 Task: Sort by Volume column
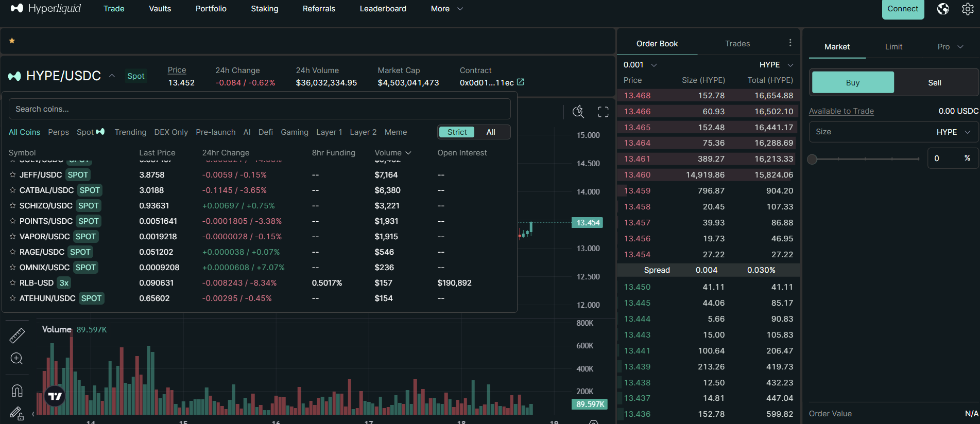393,153
